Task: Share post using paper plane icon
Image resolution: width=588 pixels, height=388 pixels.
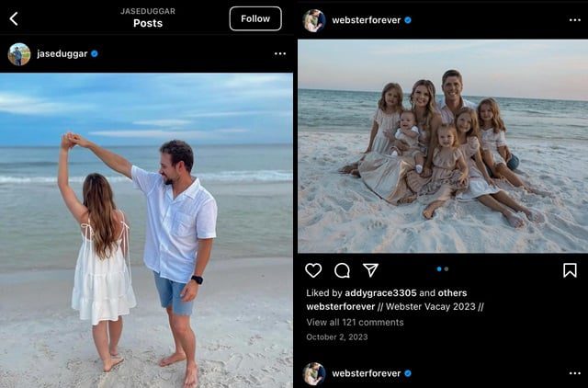Action: (370, 270)
